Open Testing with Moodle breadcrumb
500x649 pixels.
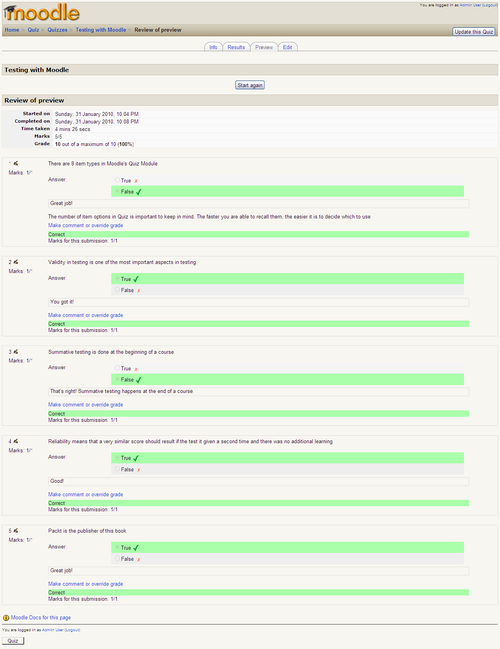tap(101, 30)
